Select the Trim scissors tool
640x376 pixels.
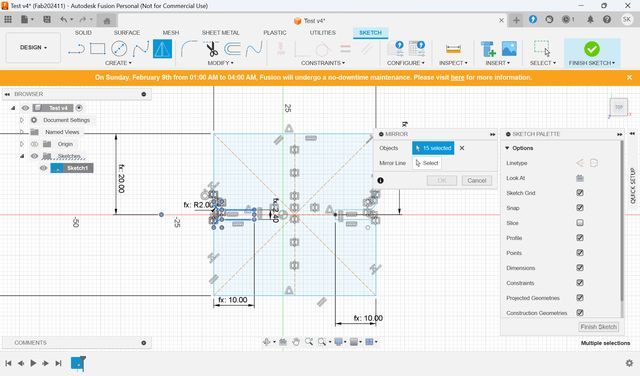pyautogui.click(x=211, y=49)
